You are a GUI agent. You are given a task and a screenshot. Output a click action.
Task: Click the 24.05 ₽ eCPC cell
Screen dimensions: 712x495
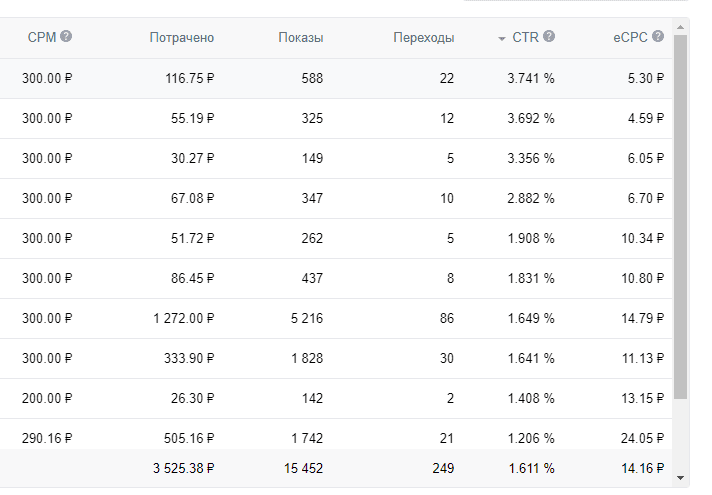click(x=640, y=436)
